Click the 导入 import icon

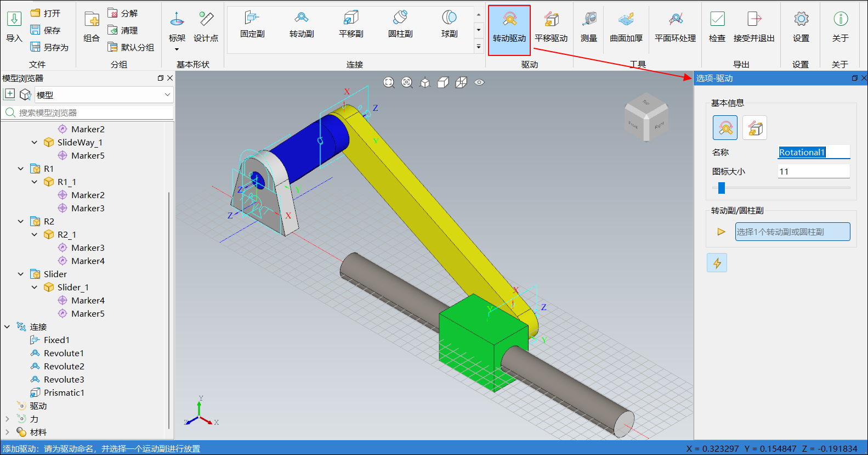(14, 27)
